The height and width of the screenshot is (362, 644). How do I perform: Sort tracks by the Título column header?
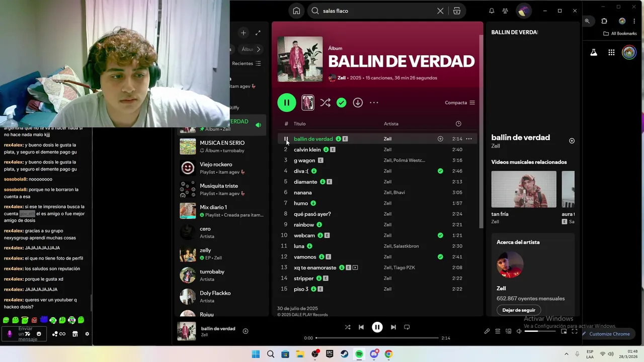tap(300, 124)
